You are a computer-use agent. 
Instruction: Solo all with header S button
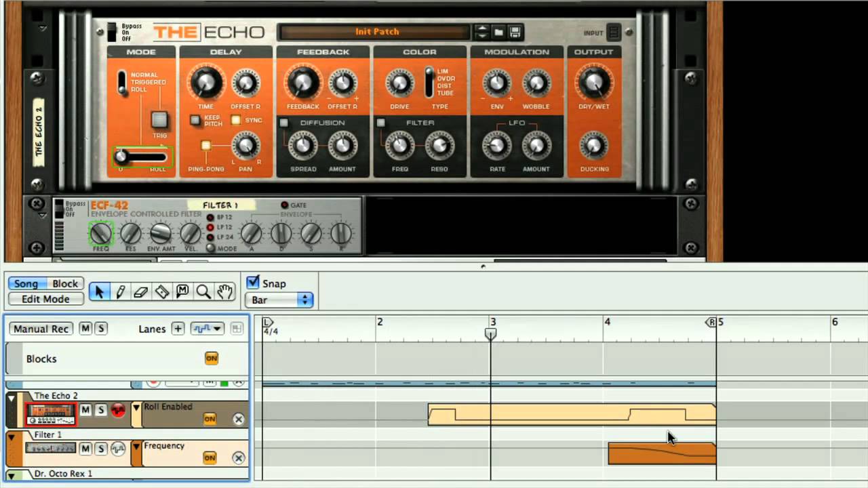(x=101, y=329)
